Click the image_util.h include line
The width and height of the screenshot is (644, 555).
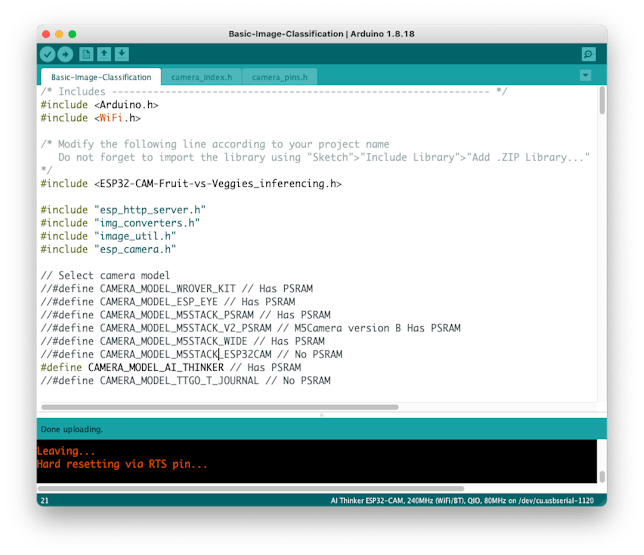click(x=108, y=236)
